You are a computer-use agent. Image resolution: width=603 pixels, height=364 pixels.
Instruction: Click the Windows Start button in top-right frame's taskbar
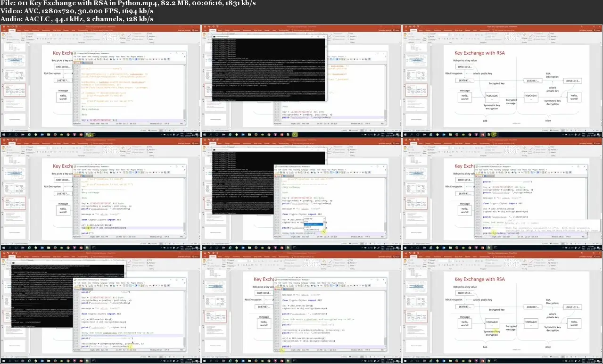point(405,134)
